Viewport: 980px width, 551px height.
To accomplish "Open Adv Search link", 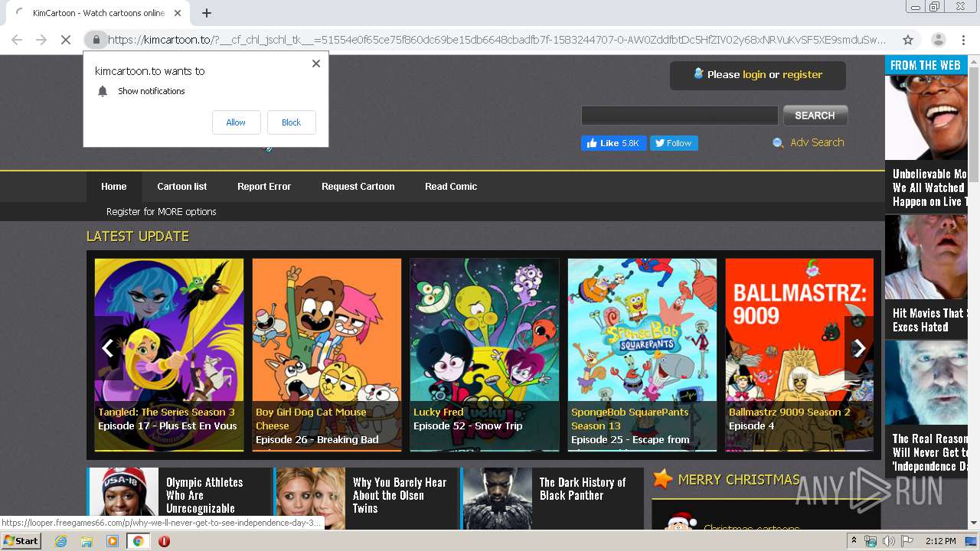I will coord(817,142).
